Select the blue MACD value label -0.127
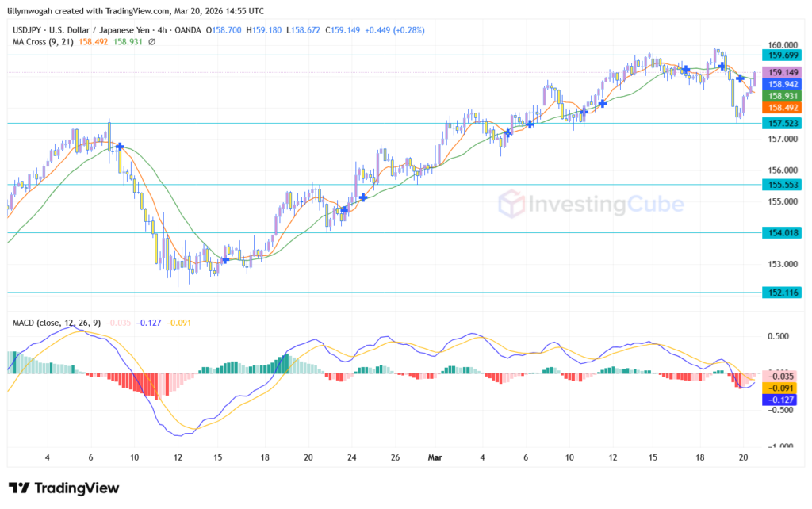The height and width of the screenshot is (509, 812). (x=781, y=400)
